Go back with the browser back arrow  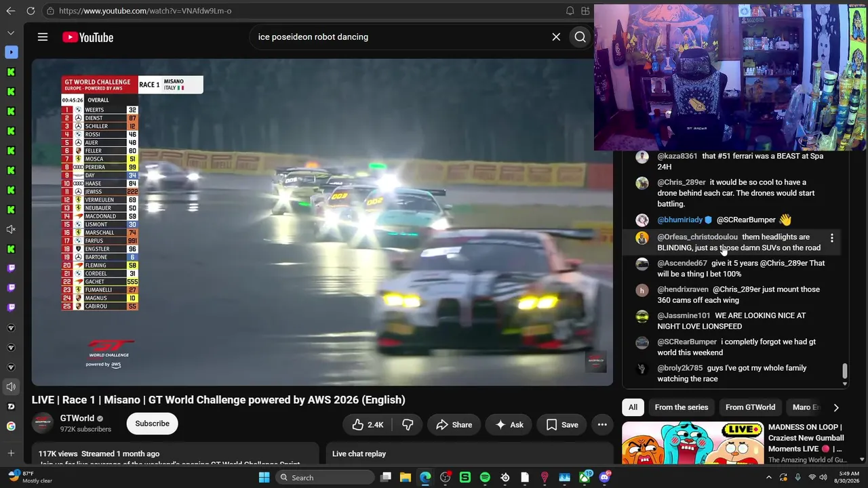pos(11,11)
